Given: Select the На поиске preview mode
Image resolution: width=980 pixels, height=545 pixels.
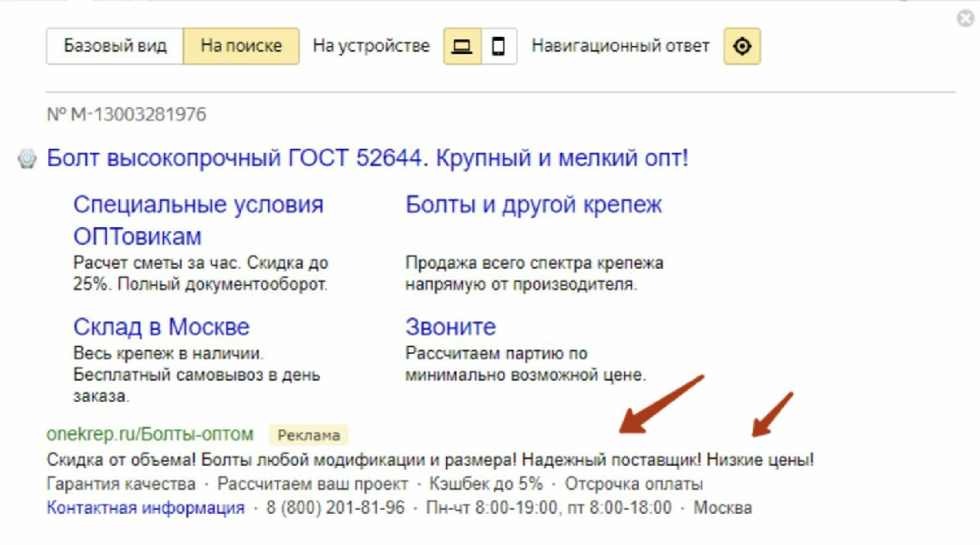Looking at the screenshot, I should [x=241, y=47].
